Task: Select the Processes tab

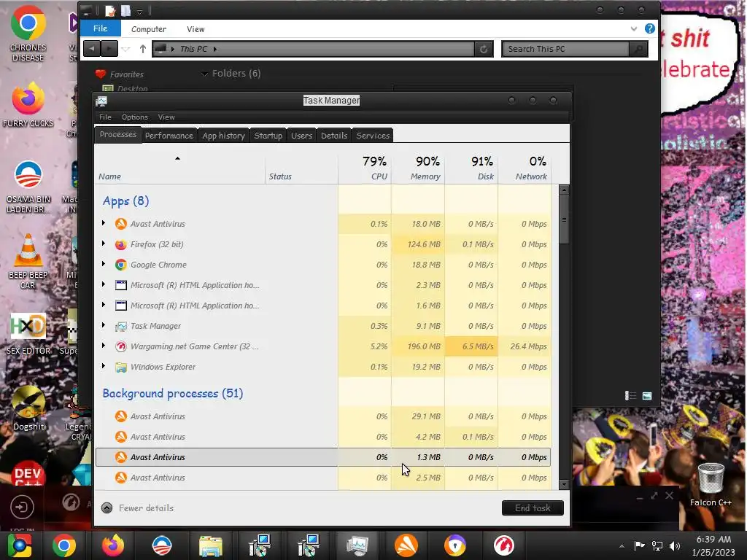Action: (118, 135)
